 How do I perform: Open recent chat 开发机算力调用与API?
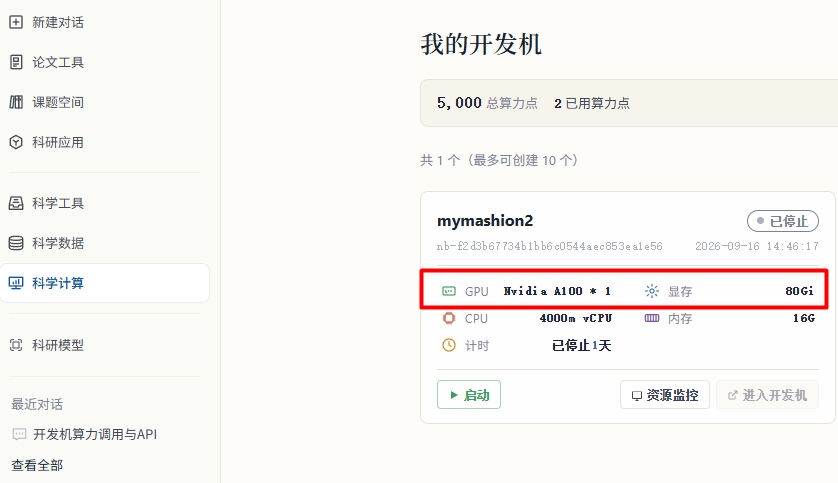pos(95,434)
